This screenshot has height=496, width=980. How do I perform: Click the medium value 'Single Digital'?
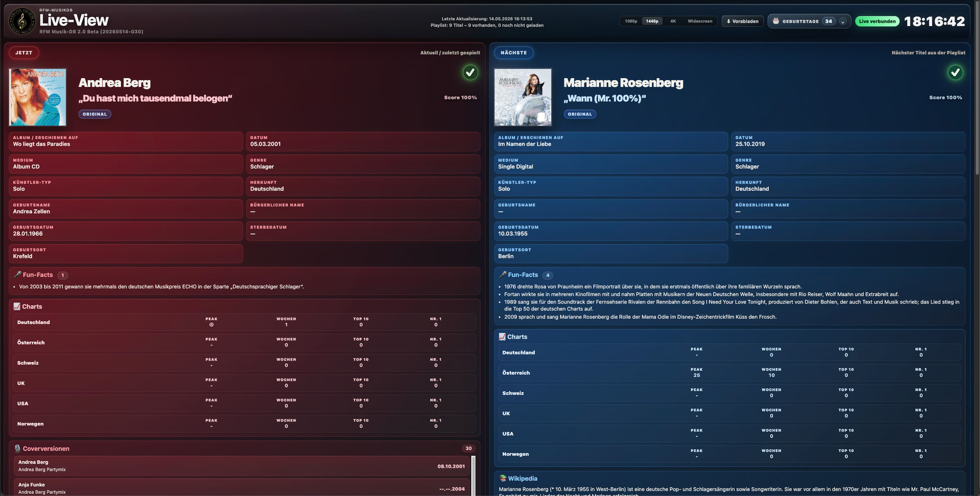click(516, 167)
